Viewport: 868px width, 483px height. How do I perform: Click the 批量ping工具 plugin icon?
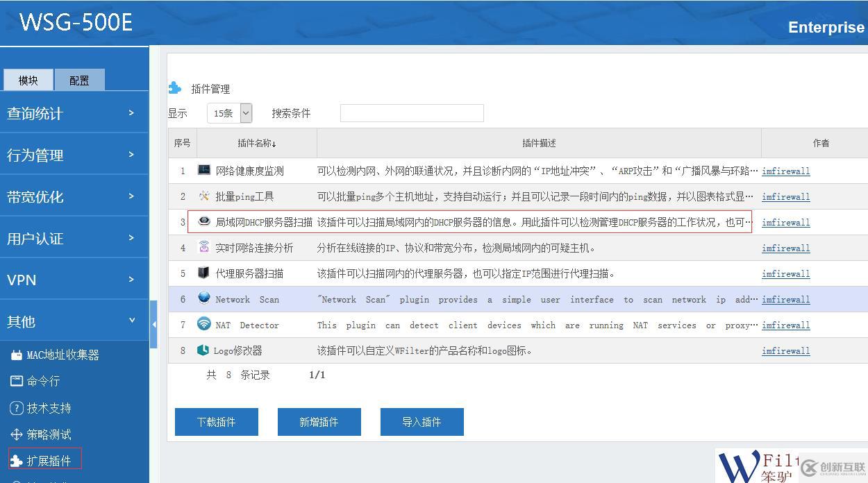pos(202,196)
